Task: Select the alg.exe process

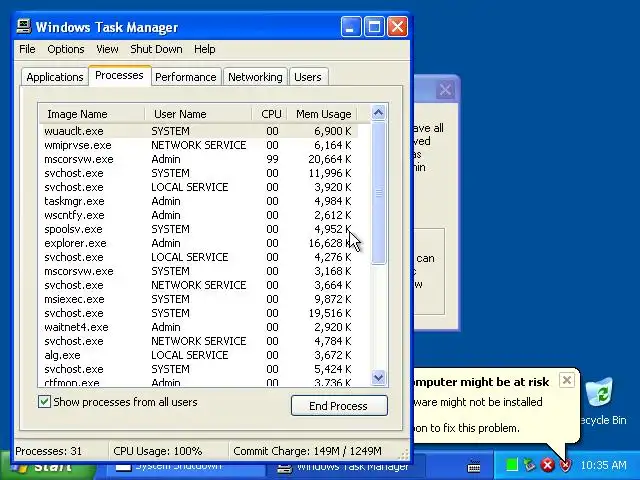Action: [199, 355]
